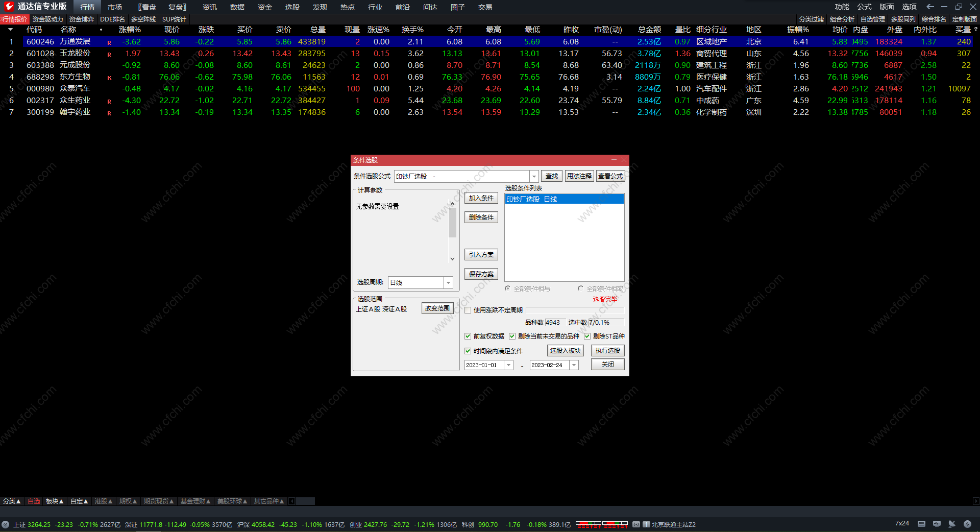
Task: Open the 行情 top menu
Action: click(87, 7)
